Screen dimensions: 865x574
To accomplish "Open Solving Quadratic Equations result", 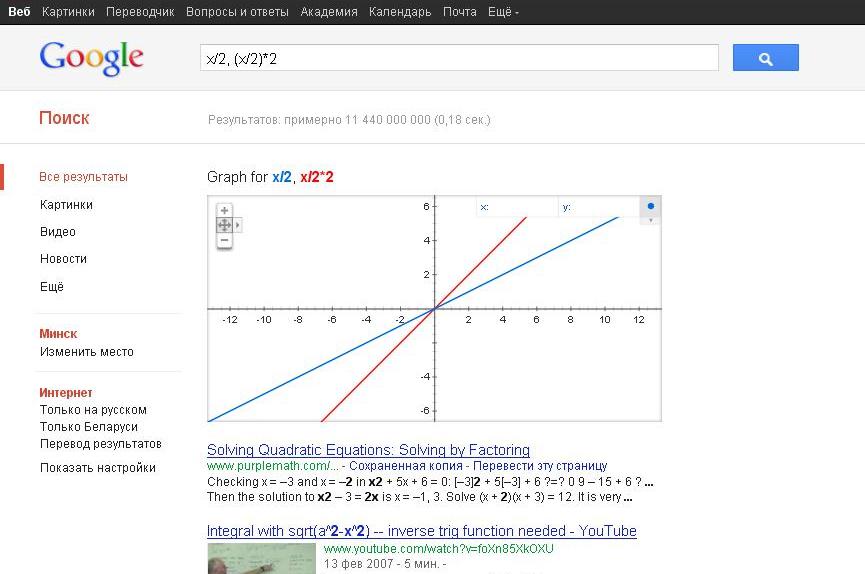I will point(368,450).
